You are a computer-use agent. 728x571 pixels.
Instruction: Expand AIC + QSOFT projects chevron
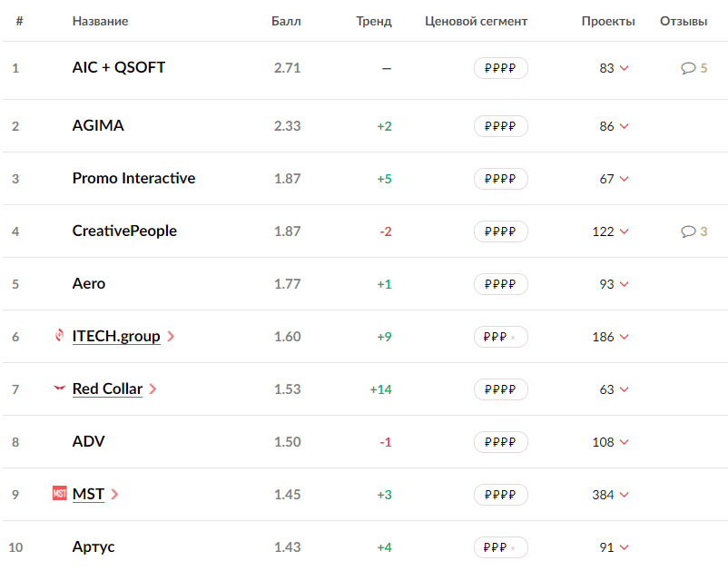(x=624, y=68)
